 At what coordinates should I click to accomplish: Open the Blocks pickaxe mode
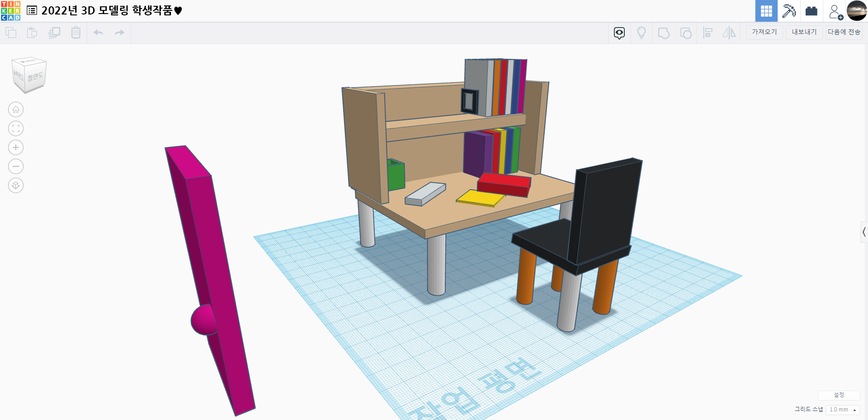(789, 11)
